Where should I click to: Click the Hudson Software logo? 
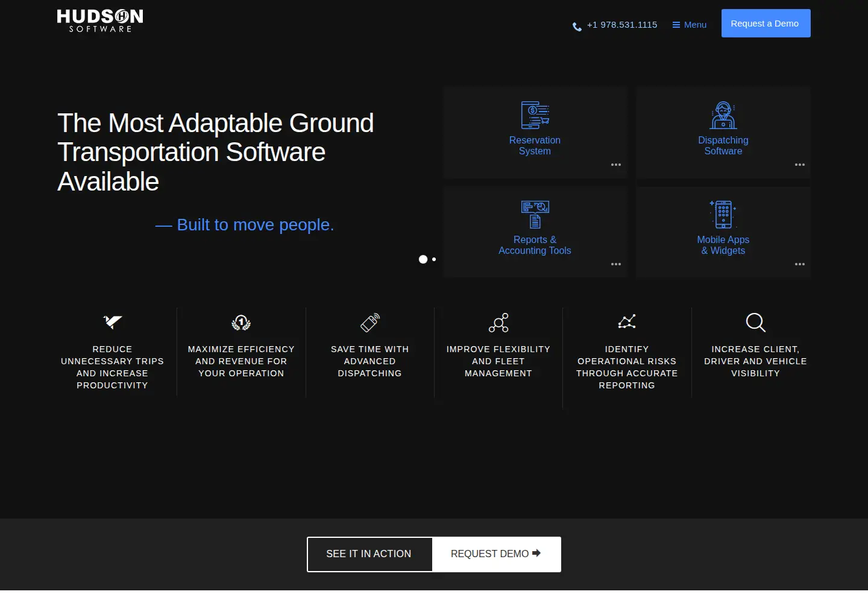coord(100,21)
